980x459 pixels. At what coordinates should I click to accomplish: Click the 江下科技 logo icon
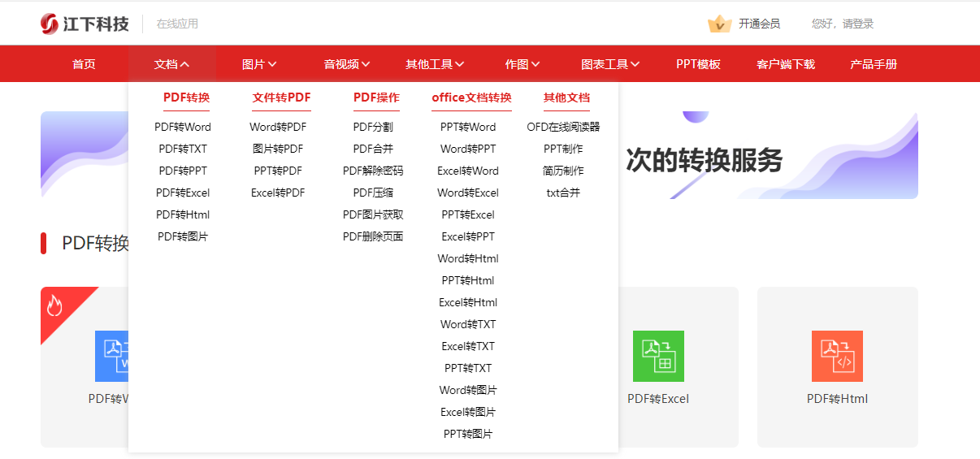click(x=50, y=24)
